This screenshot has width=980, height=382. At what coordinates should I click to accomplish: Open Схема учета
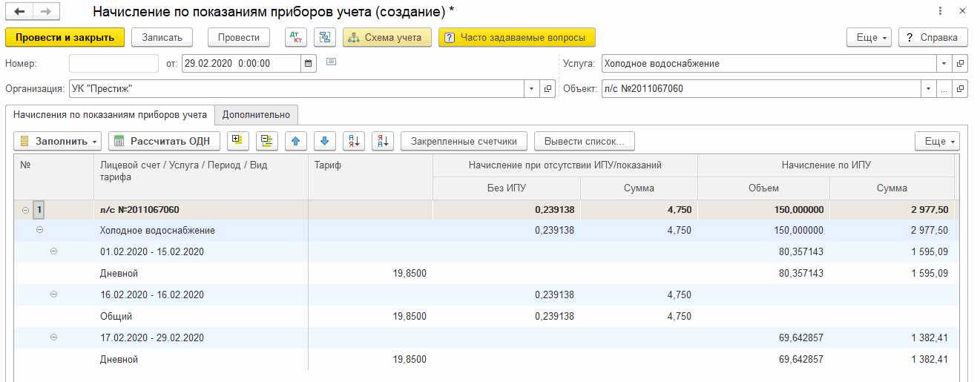click(387, 37)
